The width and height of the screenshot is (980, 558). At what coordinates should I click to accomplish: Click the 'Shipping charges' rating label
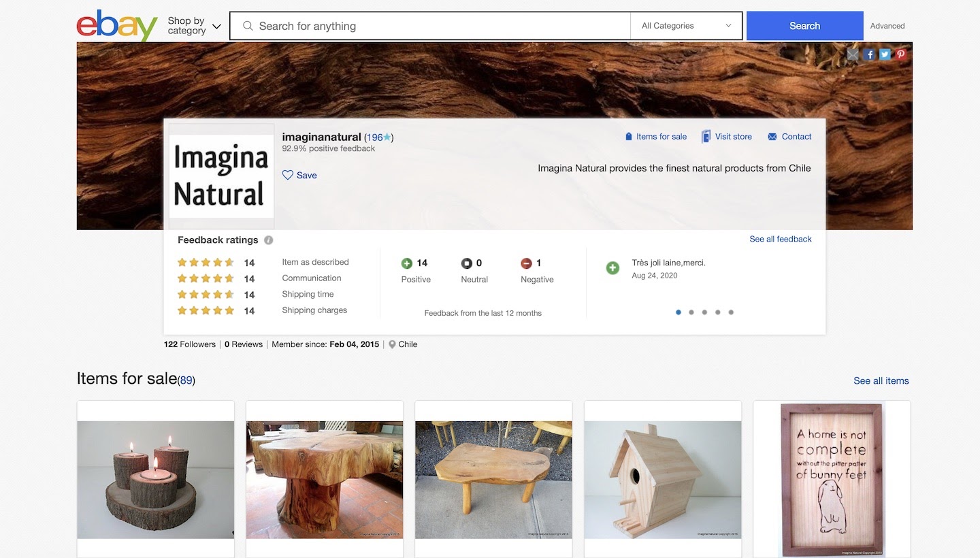point(315,310)
